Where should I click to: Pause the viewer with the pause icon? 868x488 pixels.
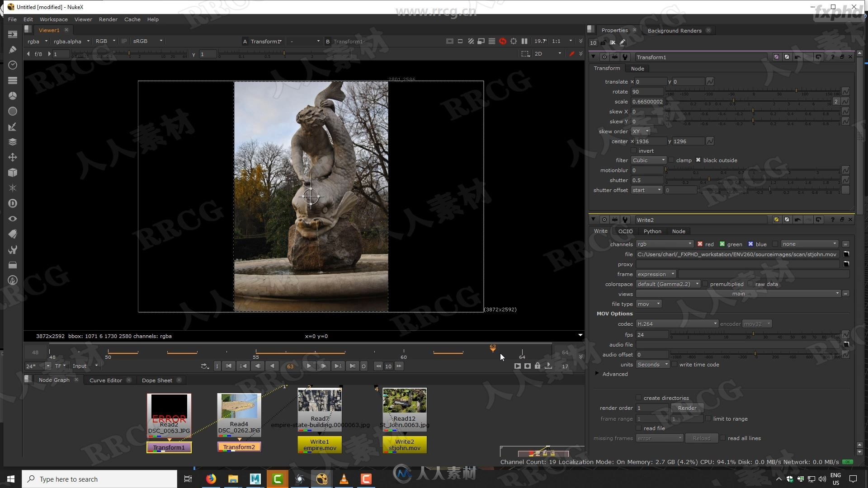[524, 41]
